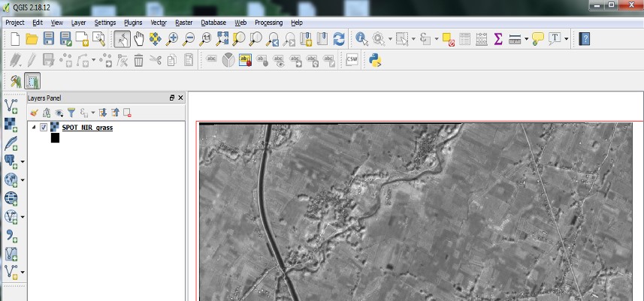Viewport: 644px width, 301px height.
Task: Click the Zoom Last icon
Action: coord(272,39)
